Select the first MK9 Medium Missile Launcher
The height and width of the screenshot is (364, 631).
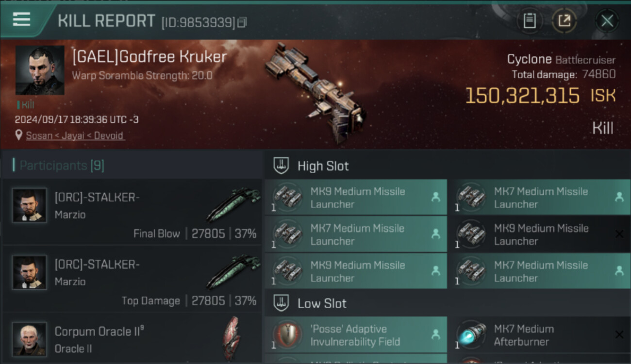pyautogui.click(x=356, y=198)
